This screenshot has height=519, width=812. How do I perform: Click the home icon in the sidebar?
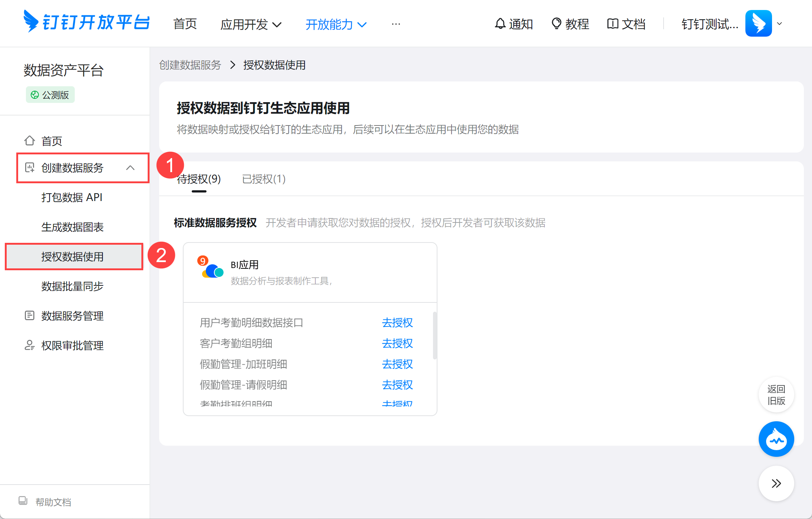pyautogui.click(x=30, y=141)
